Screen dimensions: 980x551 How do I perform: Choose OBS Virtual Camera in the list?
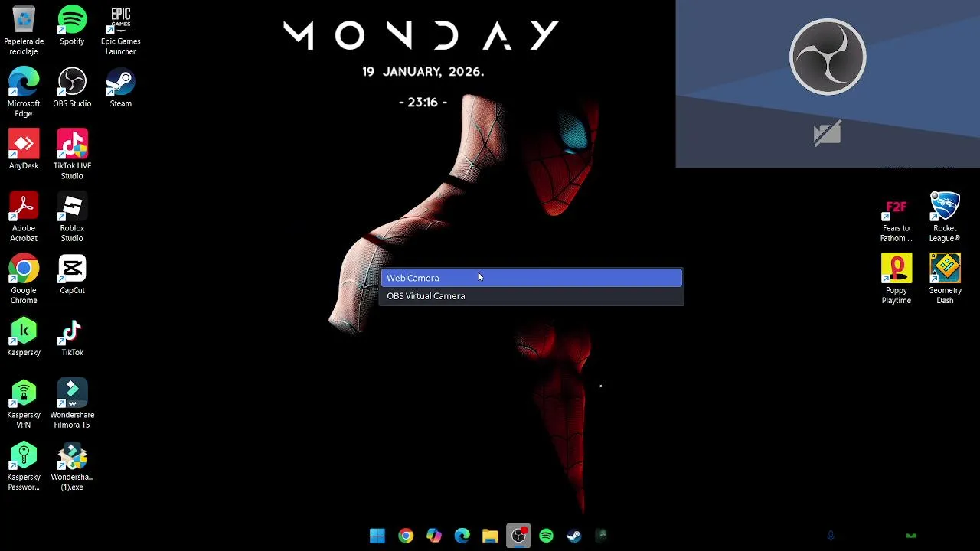pos(531,295)
